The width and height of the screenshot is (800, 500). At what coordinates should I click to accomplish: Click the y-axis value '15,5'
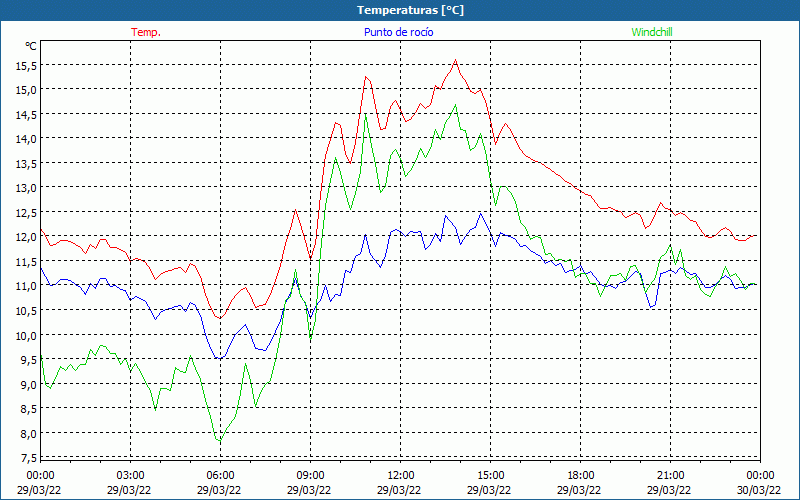pos(27,65)
